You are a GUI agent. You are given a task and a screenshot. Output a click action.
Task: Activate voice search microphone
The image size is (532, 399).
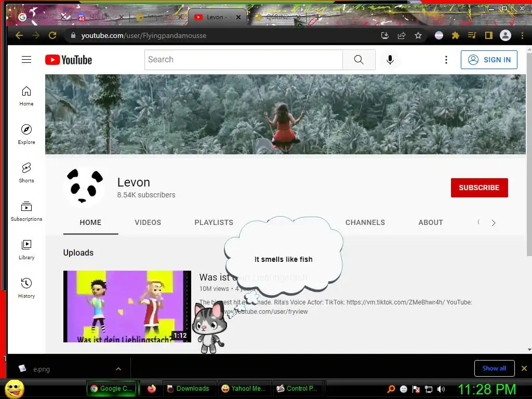point(390,60)
